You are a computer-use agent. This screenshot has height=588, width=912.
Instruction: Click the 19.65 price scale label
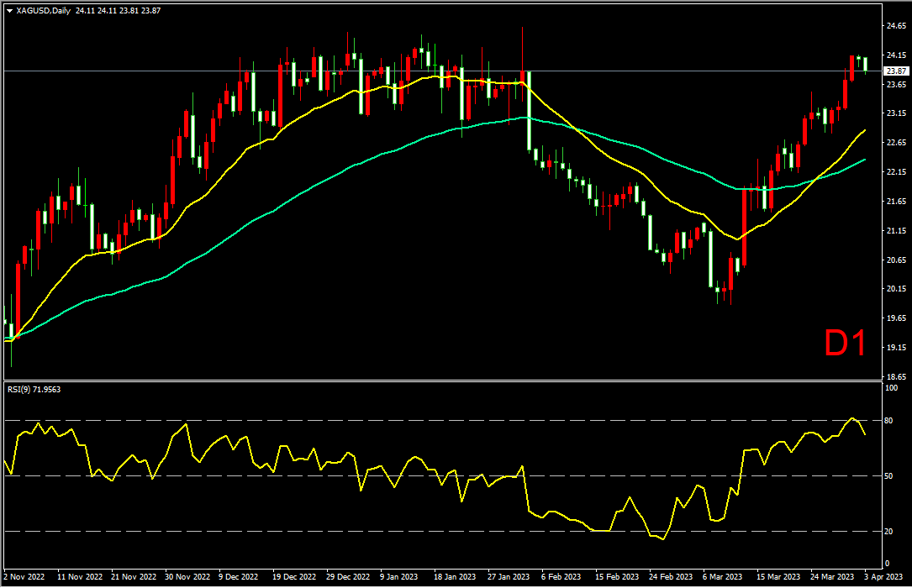pos(896,318)
